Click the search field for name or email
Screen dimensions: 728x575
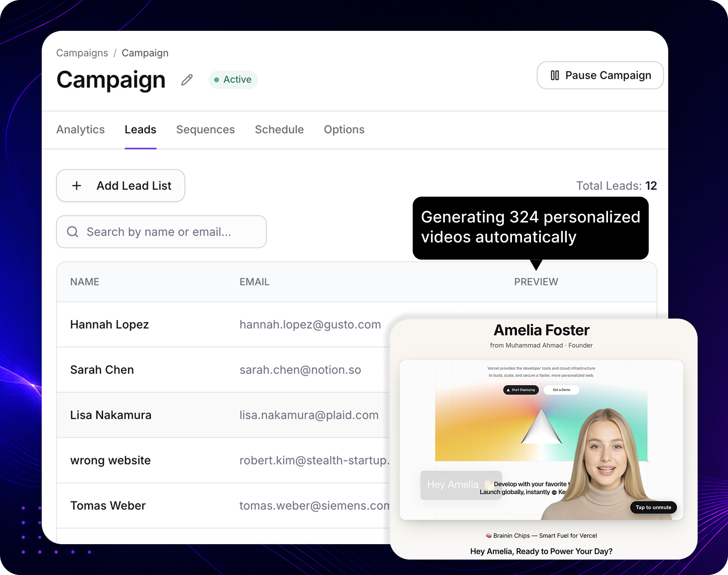pos(161,232)
